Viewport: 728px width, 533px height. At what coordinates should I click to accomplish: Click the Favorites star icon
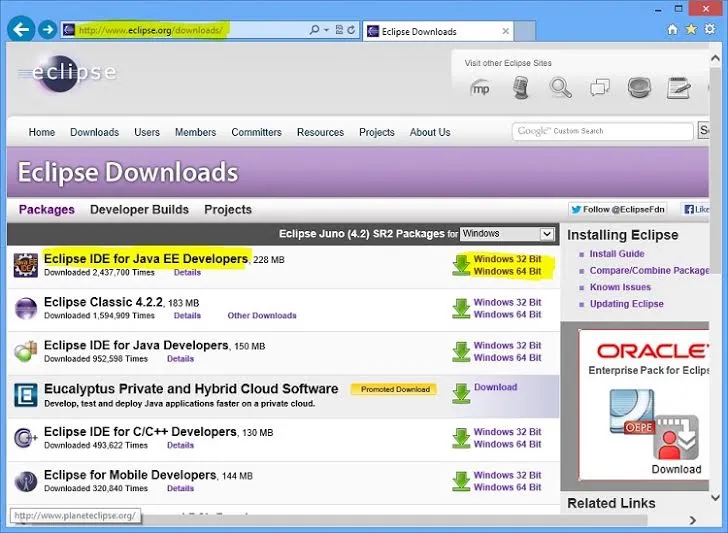691,30
